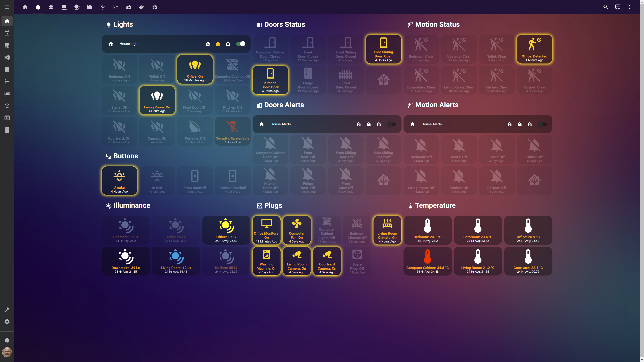Enable the Doors Alerts House Alerts switch
Viewport: 644px width, 362px height.
coord(391,124)
